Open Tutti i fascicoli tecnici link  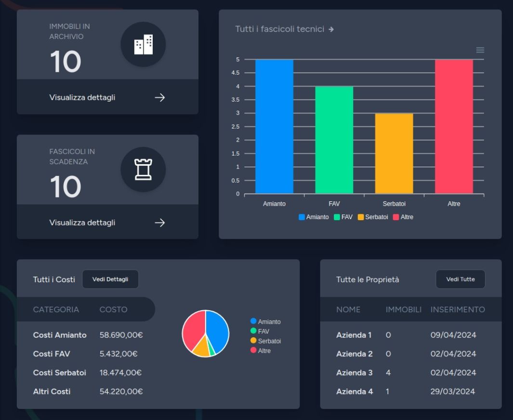coord(279,29)
